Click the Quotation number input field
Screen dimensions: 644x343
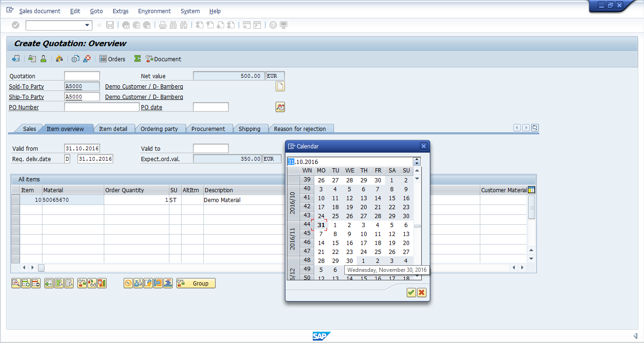tap(82, 76)
